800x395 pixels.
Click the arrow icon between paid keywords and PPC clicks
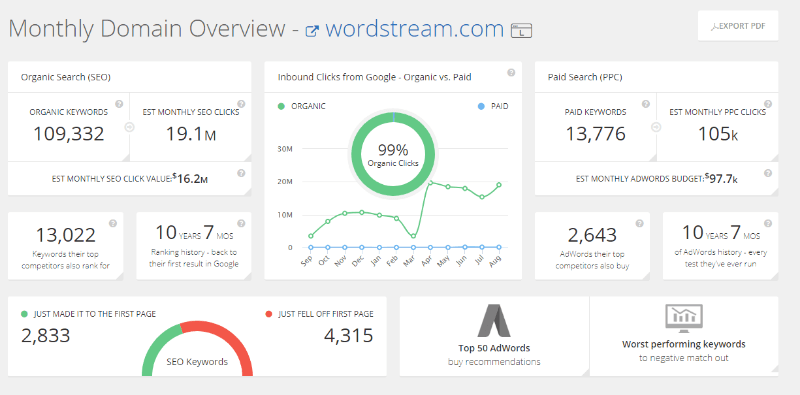[656, 127]
